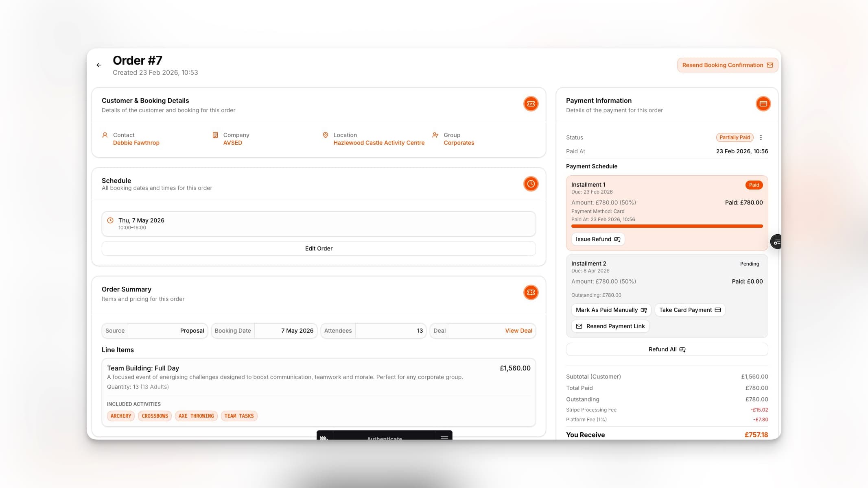Click the ticket icon on Order Summary
The height and width of the screenshot is (488, 868).
530,292
